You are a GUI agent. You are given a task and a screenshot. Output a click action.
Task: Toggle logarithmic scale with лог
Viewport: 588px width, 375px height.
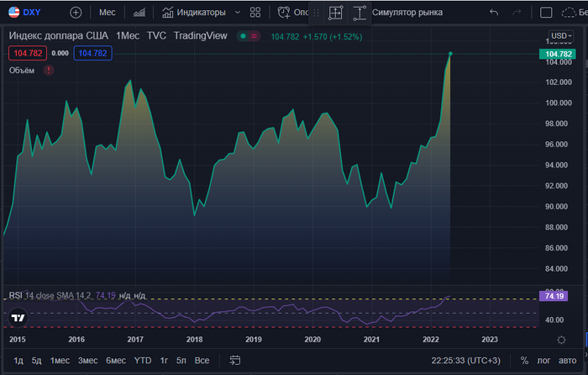point(543,360)
